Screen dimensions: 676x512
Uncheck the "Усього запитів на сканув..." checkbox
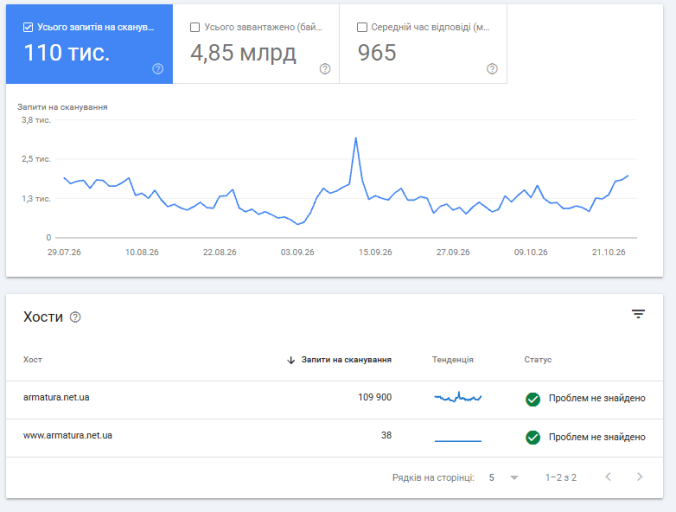pyautogui.click(x=28, y=27)
